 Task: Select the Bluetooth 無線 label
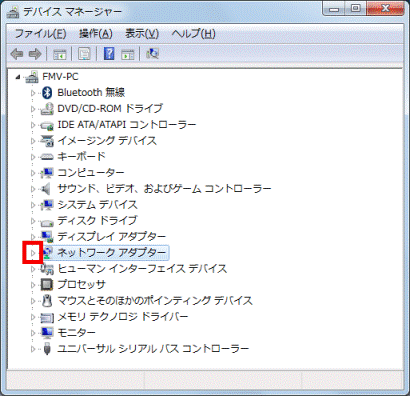[x=91, y=92]
